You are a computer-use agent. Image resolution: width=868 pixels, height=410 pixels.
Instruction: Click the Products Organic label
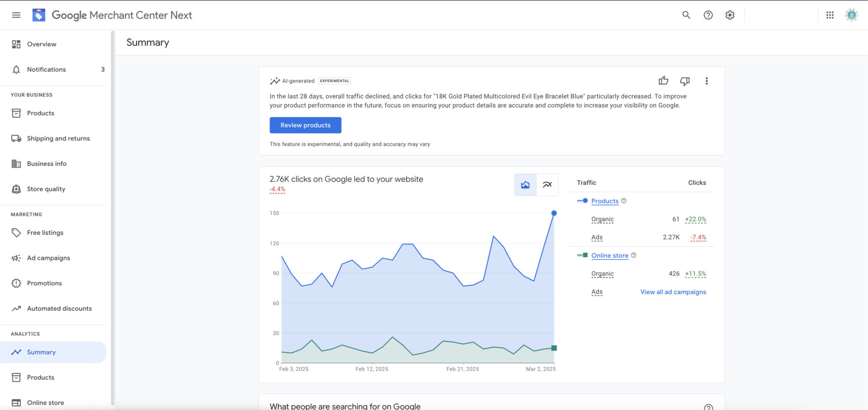click(603, 219)
